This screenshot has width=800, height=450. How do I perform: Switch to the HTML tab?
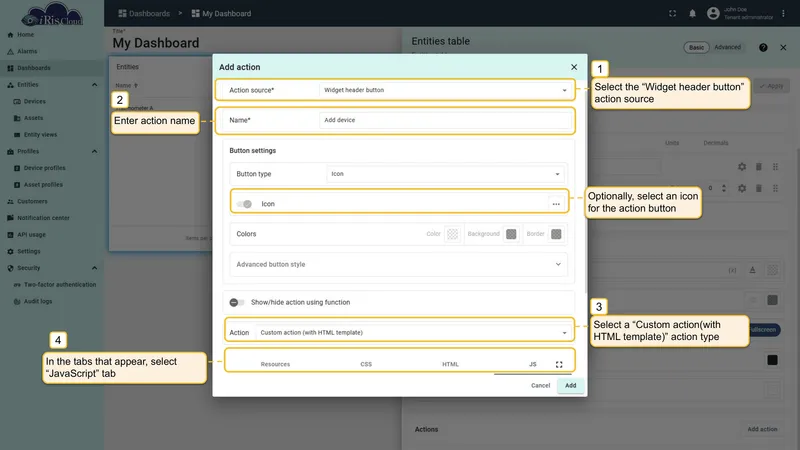tap(450, 364)
